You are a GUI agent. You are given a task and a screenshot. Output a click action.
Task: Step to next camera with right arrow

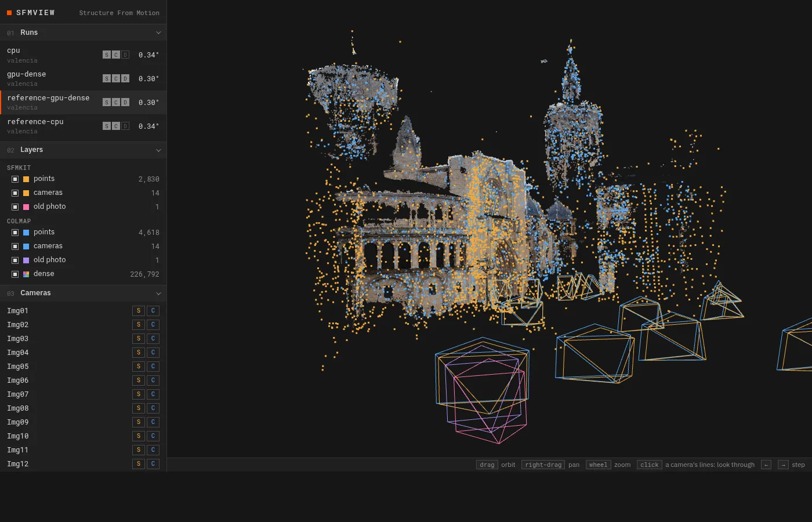click(x=783, y=465)
